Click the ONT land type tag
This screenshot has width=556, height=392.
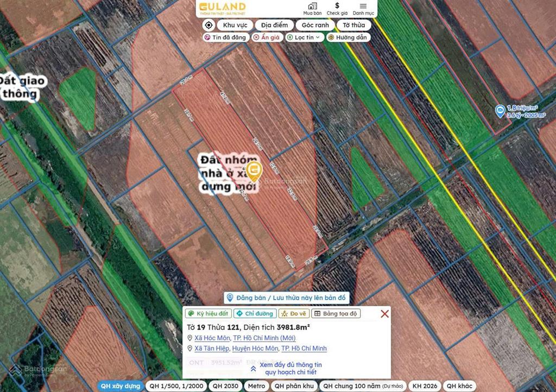(x=196, y=363)
